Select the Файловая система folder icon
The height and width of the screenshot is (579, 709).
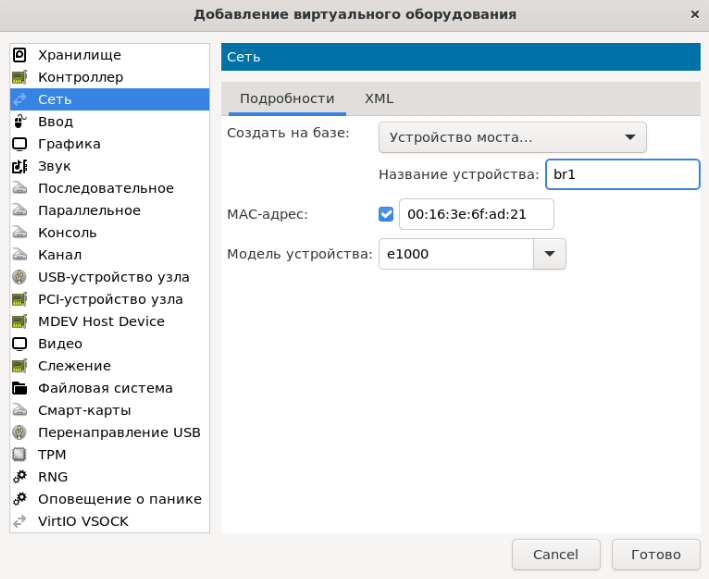19,388
